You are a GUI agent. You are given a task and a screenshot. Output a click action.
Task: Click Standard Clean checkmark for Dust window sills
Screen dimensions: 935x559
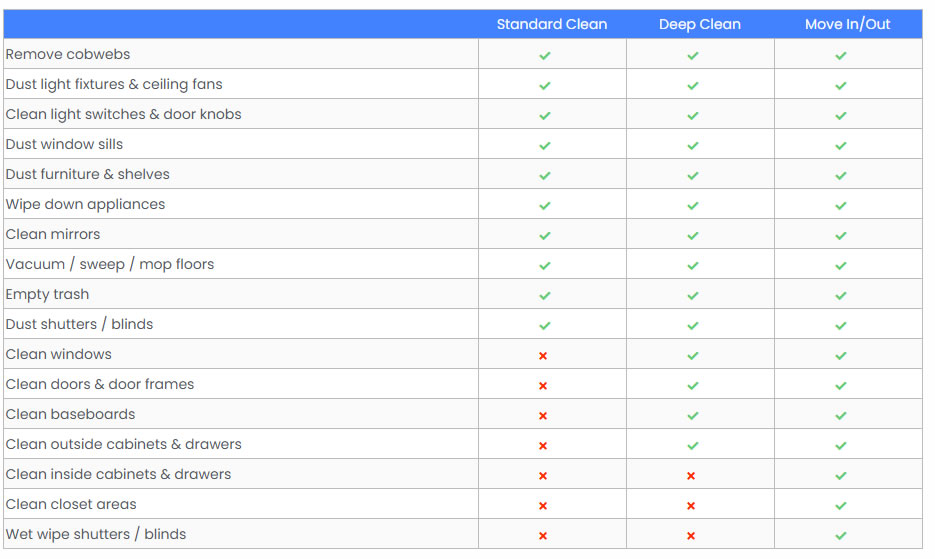(x=545, y=145)
